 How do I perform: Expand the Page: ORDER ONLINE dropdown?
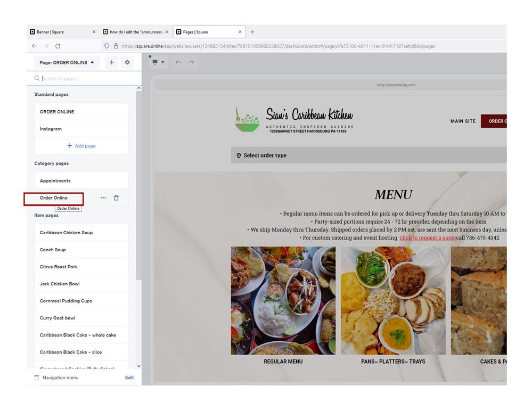click(x=67, y=62)
